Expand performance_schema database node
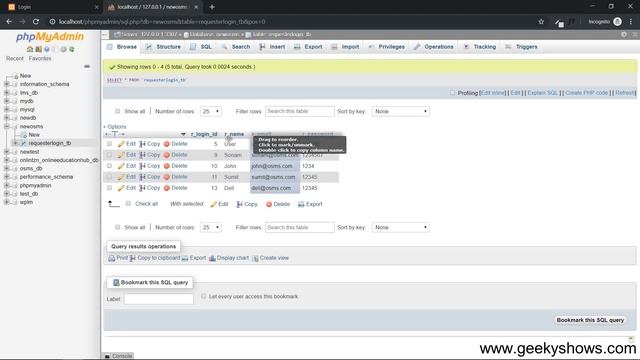 pos(7,177)
